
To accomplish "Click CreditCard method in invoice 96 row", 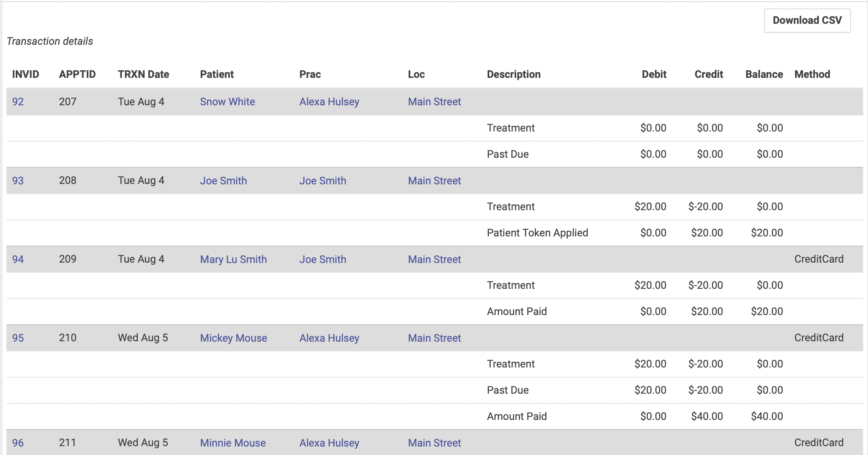I will [x=819, y=442].
